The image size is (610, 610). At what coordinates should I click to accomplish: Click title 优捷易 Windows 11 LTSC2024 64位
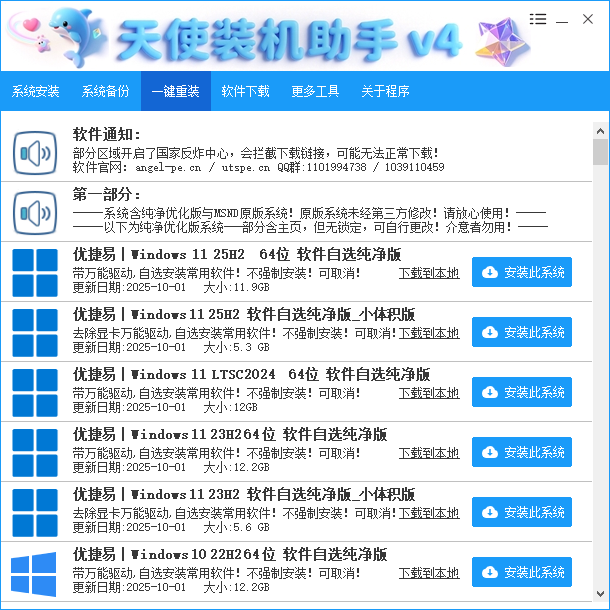[252, 375]
